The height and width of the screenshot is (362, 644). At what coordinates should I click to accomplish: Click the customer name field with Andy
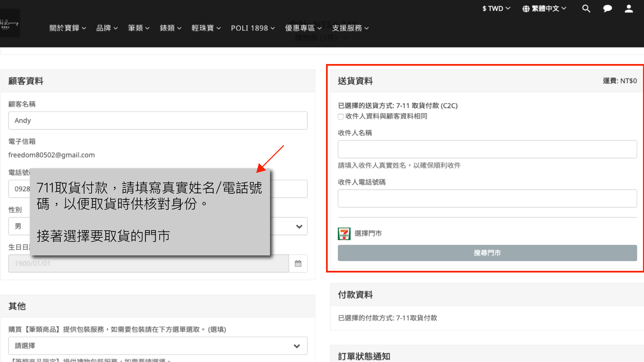[158, 121]
